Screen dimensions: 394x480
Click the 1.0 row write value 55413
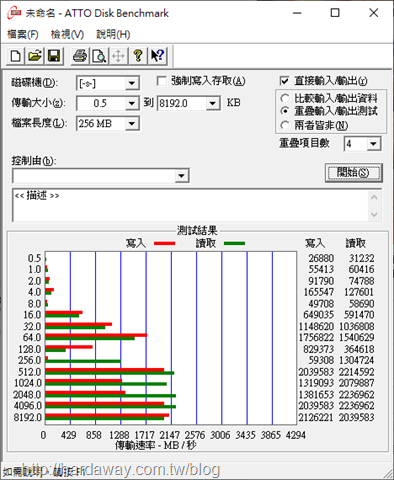coord(321,269)
